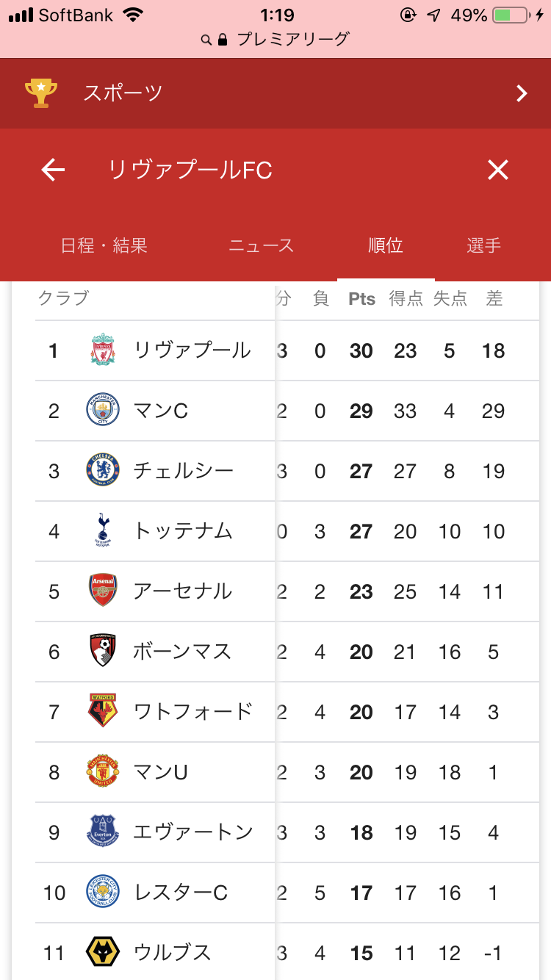Switch to the 日程・結果 tab
Viewport: 551px width, 980px height.
click(x=104, y=245)
